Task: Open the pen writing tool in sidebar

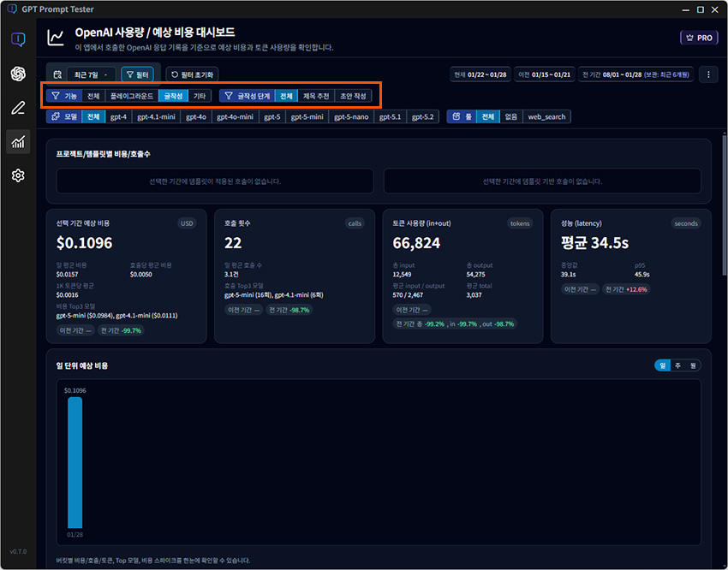Action: coord(18,108)
